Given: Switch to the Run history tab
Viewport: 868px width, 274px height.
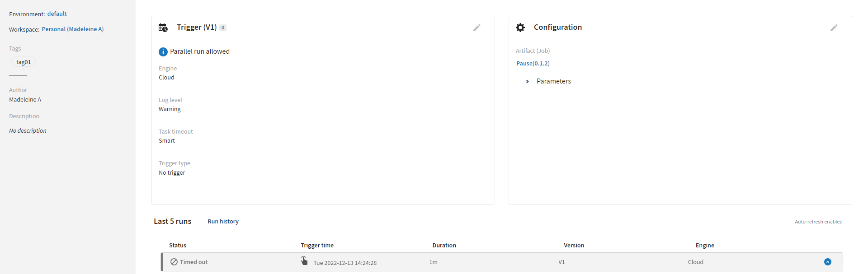Looking at the screenshot, I should coord(223,221).
